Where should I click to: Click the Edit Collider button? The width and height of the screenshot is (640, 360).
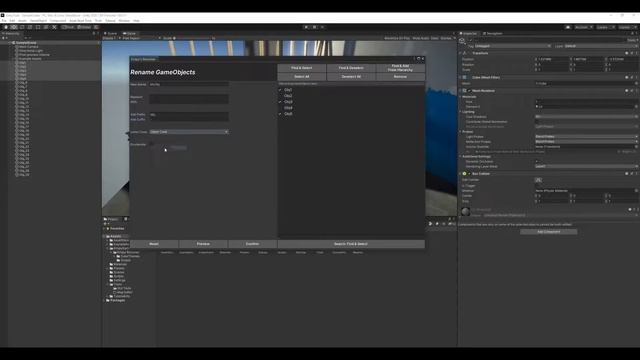(x=538, y=180)
